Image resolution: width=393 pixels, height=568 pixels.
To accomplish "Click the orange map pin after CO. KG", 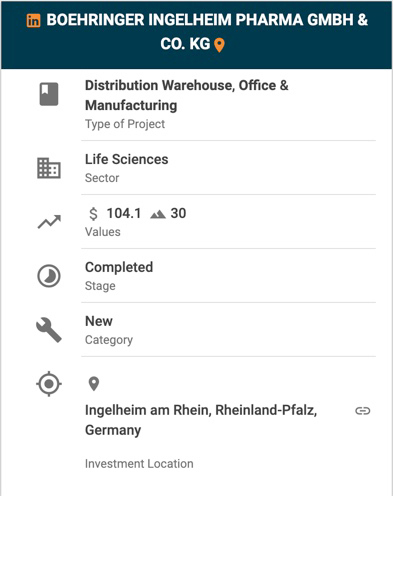I will coord(219,45).
